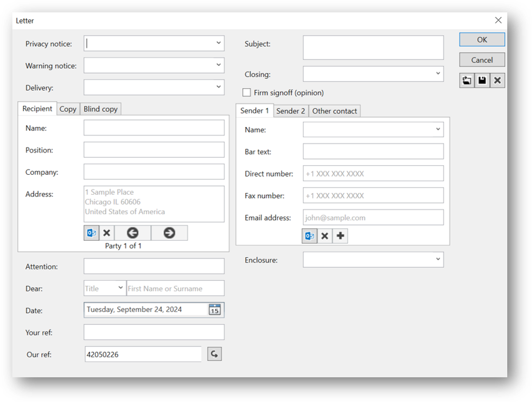Open the Other contact tab
532x402 pixels.
[335, 111]
